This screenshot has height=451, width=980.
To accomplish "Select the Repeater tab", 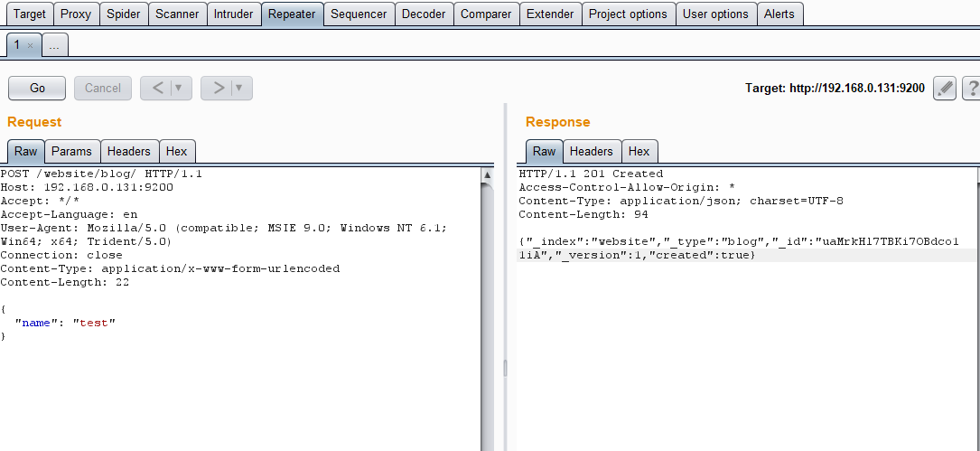I will [x=292, y=14].
